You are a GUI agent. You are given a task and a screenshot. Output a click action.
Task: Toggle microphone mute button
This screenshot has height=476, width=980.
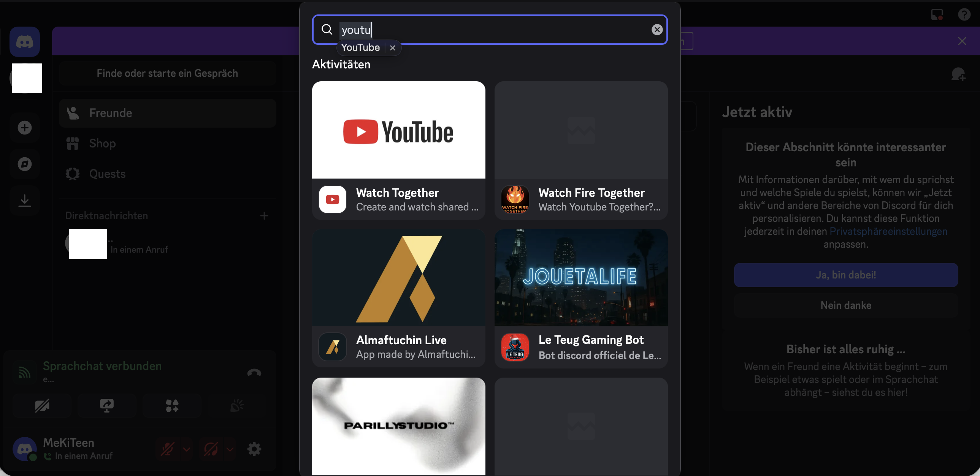(x=167, y=449)
